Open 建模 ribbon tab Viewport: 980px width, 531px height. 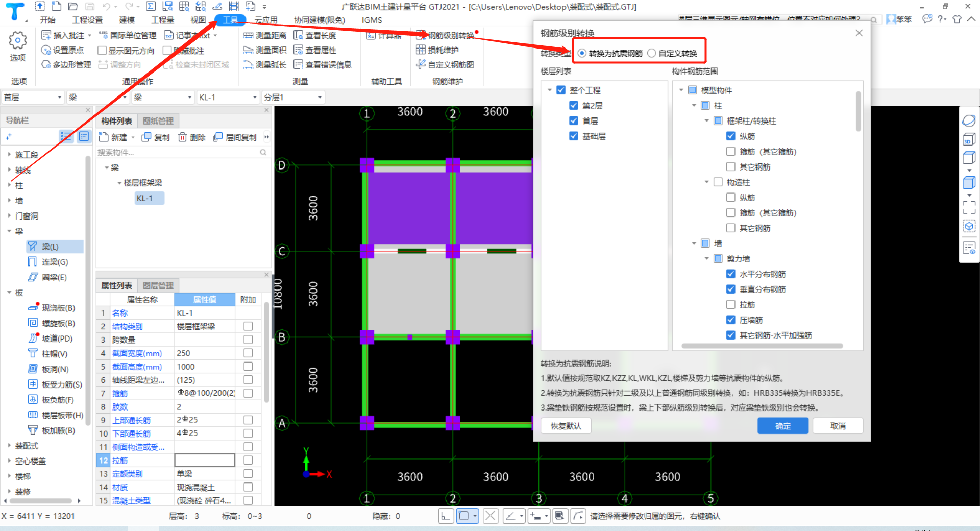pos(127,20)
